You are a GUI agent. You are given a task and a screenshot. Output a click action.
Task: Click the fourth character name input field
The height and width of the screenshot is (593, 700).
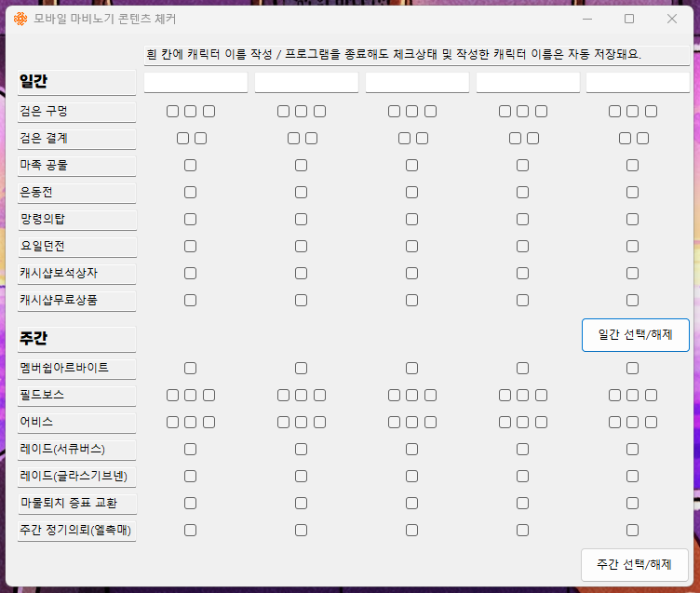[528, 83]
